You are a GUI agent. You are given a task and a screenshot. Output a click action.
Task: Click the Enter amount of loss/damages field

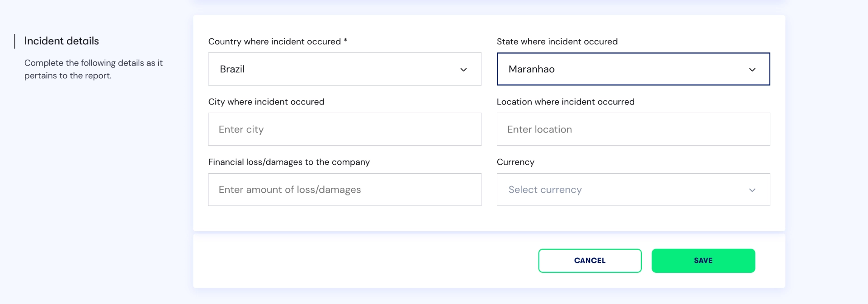pos(344,190)
